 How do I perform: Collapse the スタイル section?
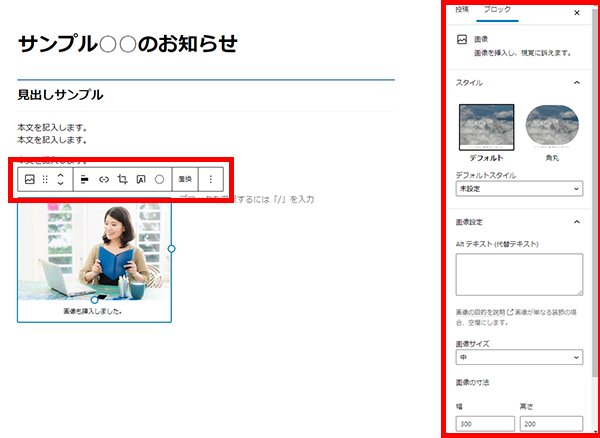(x=576, y=82)
